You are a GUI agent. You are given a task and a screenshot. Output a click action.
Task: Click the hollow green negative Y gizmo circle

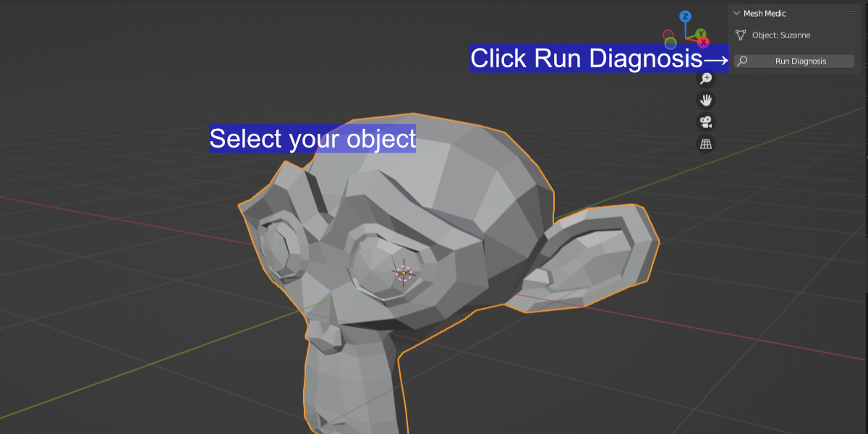(x=671, y=43)
